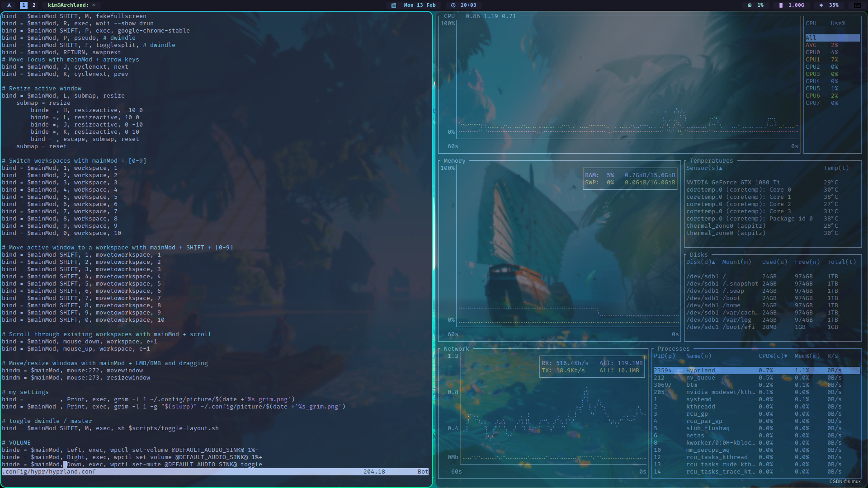Viewport: 868px width, 488px height.
Task: Place cursor on '# VOLUME' comment line
Action: pos(16,443)
